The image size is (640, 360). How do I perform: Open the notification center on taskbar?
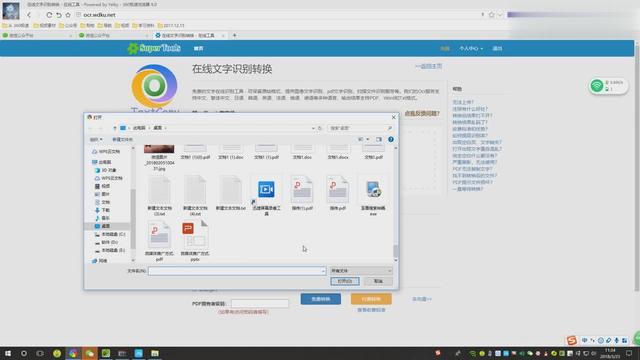point(629,353)
